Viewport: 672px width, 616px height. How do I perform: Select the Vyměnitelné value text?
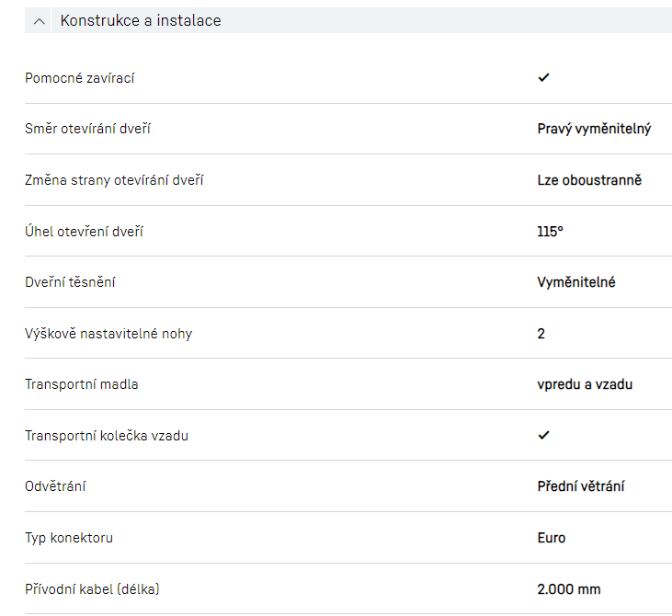(x=576, y=282)
